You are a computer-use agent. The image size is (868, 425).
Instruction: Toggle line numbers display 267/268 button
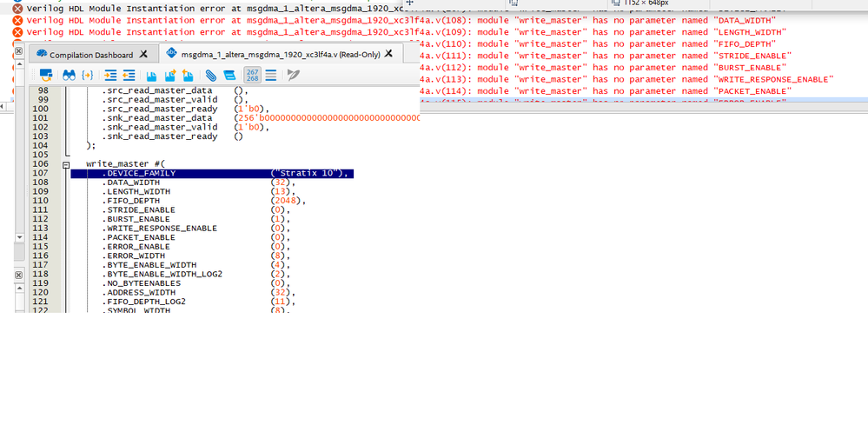[253, 75]
